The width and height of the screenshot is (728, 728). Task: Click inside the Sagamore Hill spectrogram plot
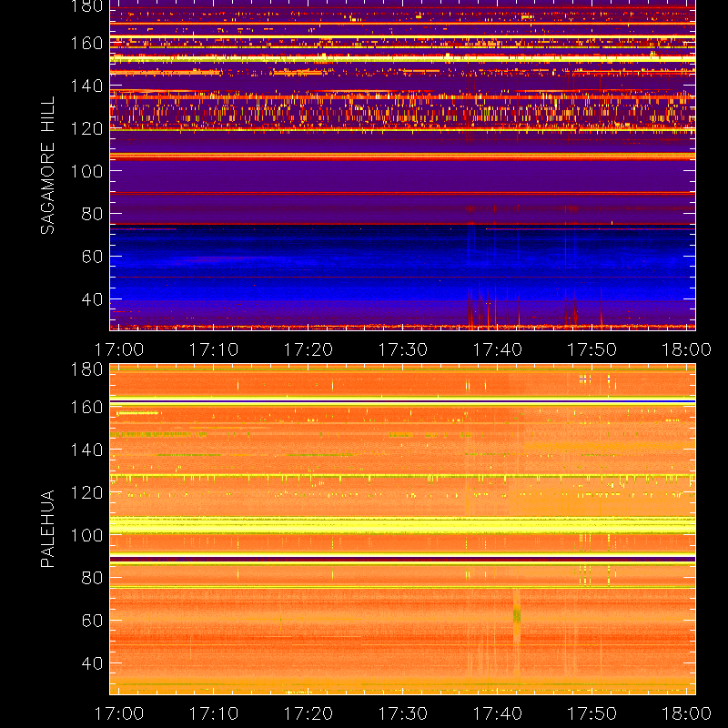402,166
